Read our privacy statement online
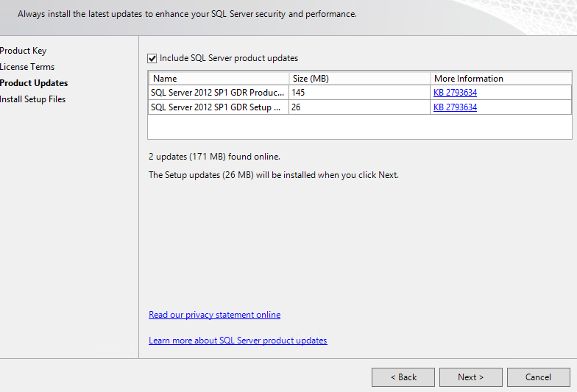The image size is (577, 392). pyautogui.click(x=215, y=315)
